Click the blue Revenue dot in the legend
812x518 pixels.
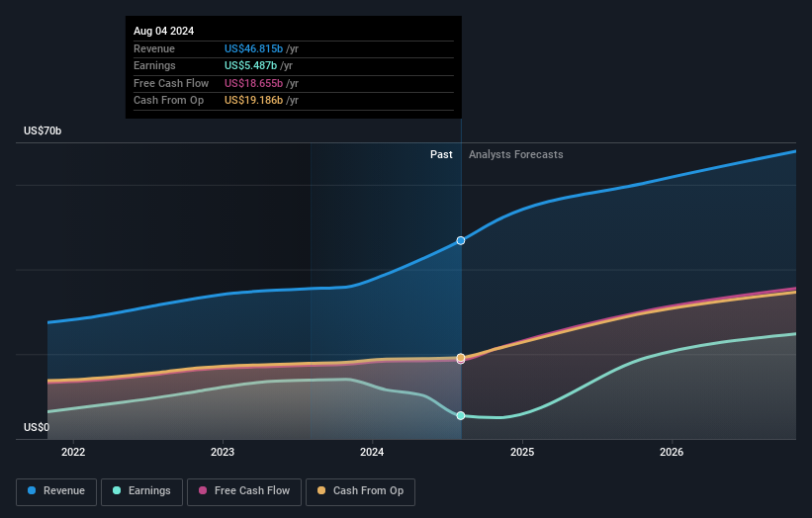click(33, 491)
